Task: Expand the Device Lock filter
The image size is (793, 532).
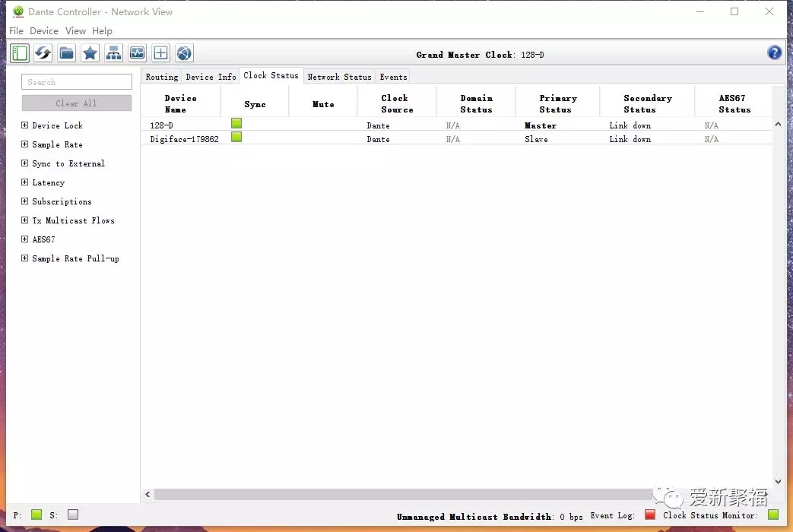Action: pos(25,125)
